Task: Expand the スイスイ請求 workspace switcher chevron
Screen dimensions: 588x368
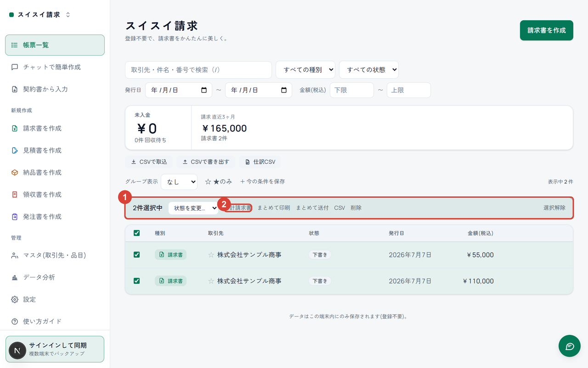Action: pyautogui.click(x=68, y=15)
